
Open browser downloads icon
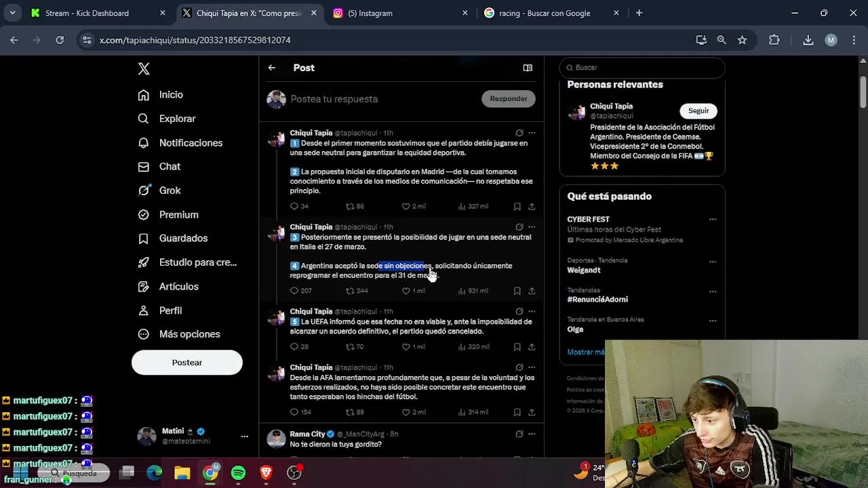tap(808, 40)
